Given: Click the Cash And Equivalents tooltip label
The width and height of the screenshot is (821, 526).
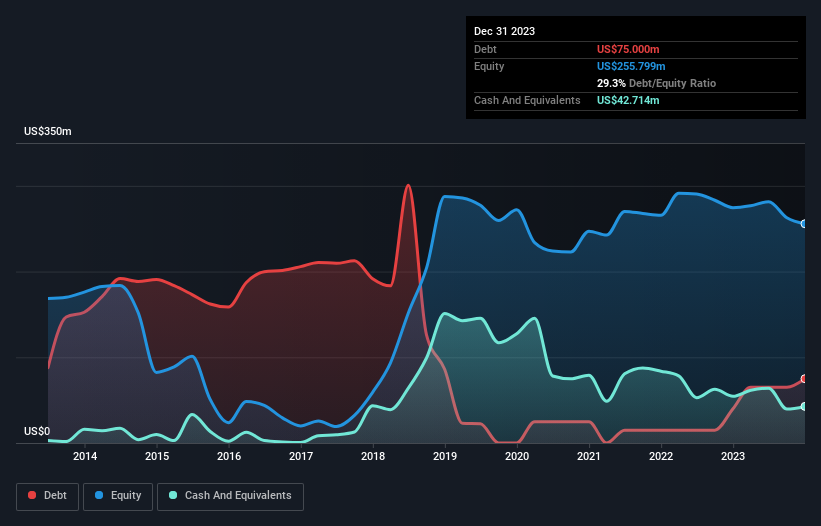Looking at the screenshot, I should pyautogui.click(x=527, y=100).
